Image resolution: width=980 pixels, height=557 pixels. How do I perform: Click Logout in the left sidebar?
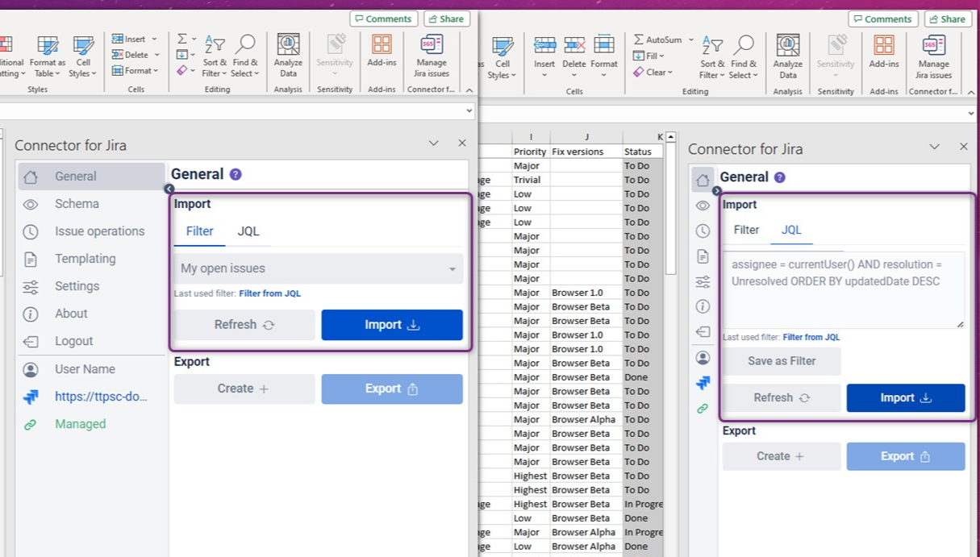pyautogui.click(x=73, y=341)
